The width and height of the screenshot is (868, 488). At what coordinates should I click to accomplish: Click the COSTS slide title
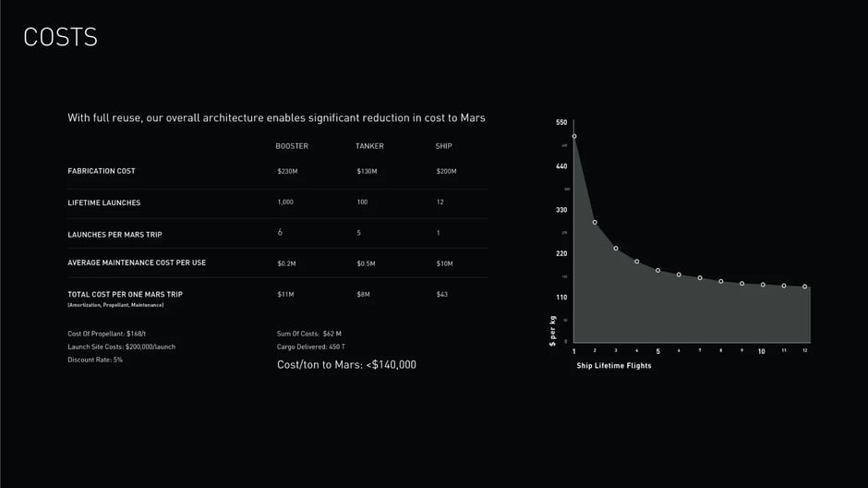click(x=60, y=38)
